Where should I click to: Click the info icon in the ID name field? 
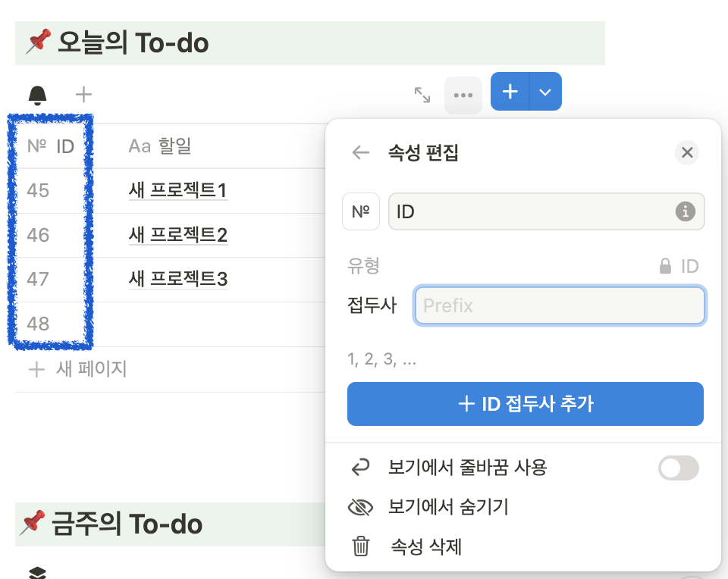686,211
